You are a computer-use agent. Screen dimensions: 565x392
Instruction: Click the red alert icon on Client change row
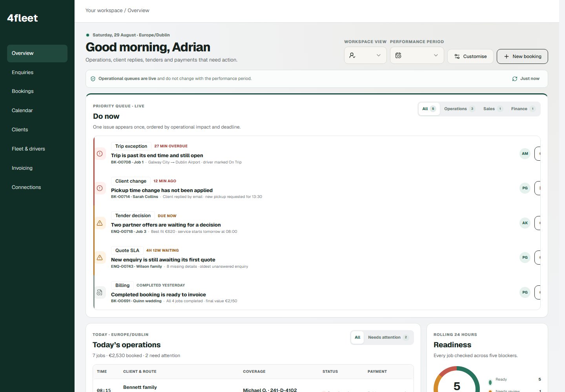100,188
